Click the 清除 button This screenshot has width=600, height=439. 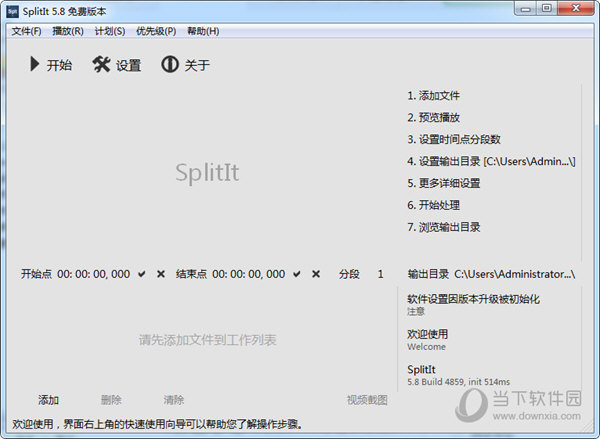174,400
